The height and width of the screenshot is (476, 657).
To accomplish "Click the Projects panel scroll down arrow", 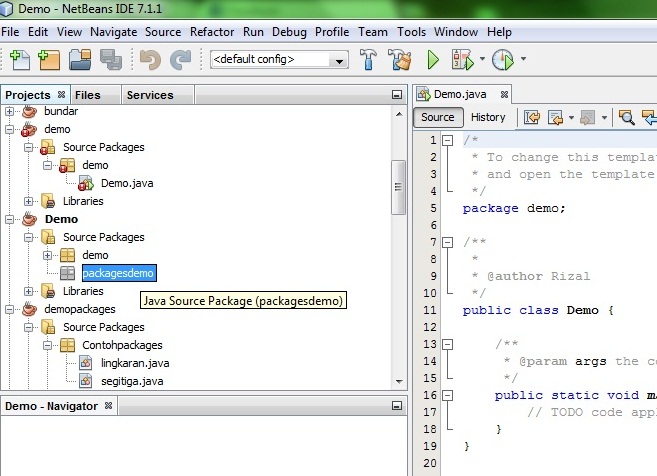I will (399, 381).
